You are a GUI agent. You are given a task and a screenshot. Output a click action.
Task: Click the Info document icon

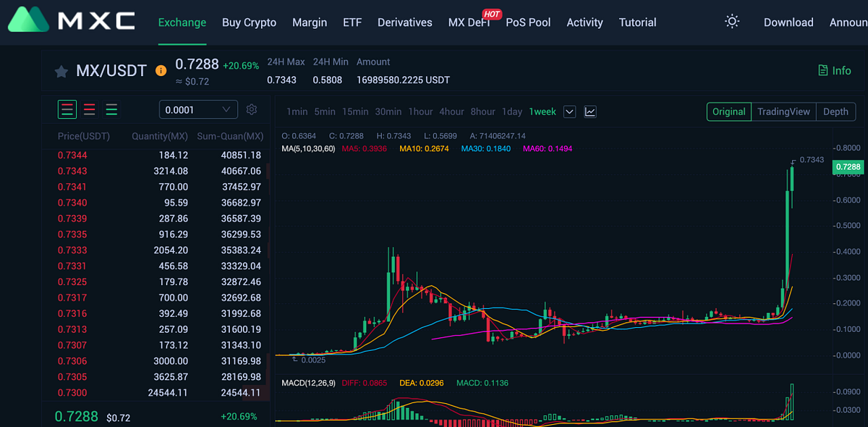click(823, 70)
